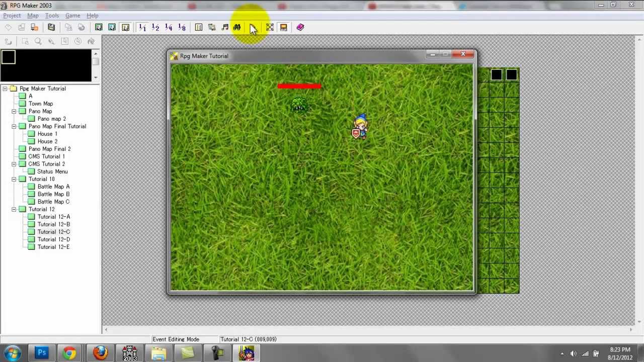Set map zoom to 1/4 scale
The height and width of the screenshot is (362, 644).
[x=169, y=27]
